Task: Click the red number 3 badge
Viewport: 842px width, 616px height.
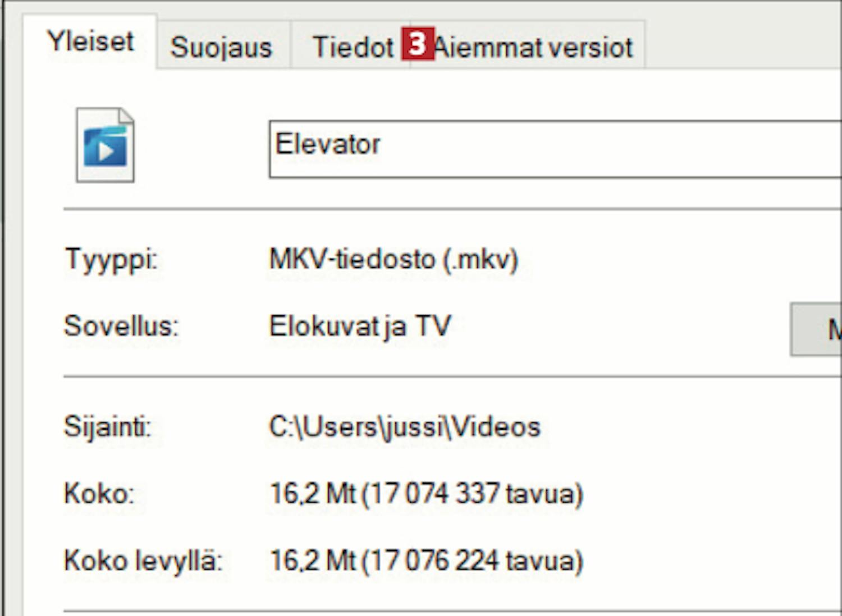Action: tap(417, 43)
